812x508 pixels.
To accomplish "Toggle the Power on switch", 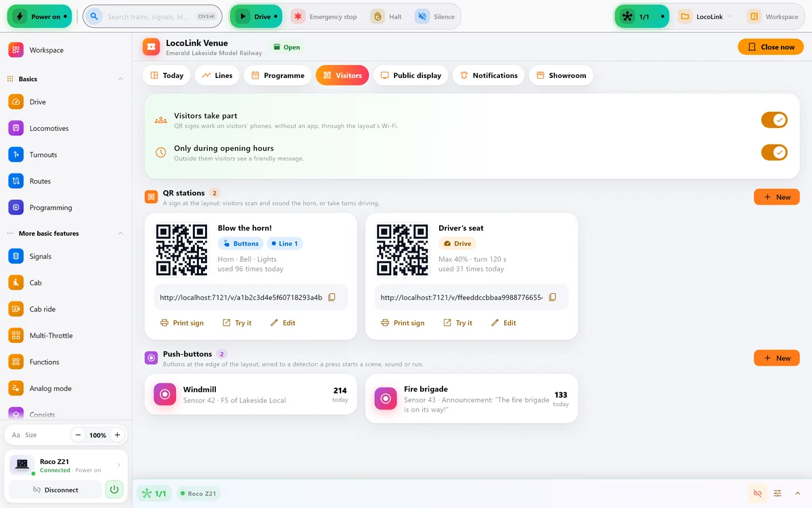I will [39, 16].
